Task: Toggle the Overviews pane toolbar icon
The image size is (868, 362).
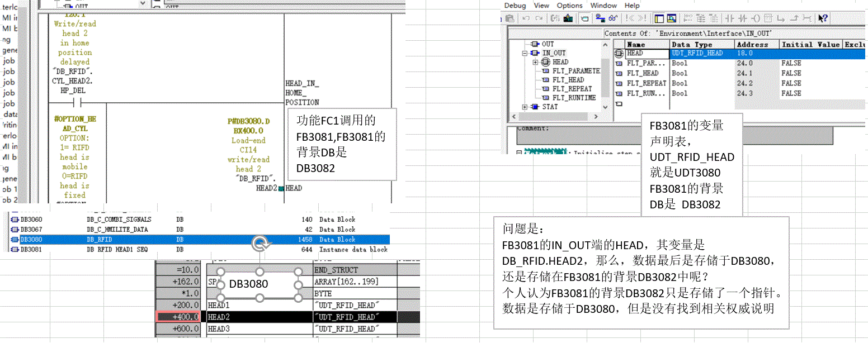Action: 659,18
